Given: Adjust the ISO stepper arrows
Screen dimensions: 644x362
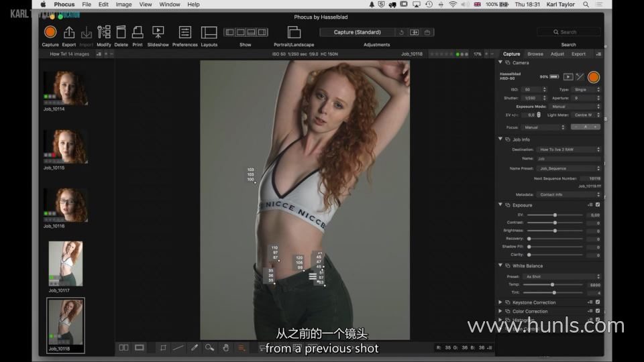Looking at the screenshot, I should 545,89.
